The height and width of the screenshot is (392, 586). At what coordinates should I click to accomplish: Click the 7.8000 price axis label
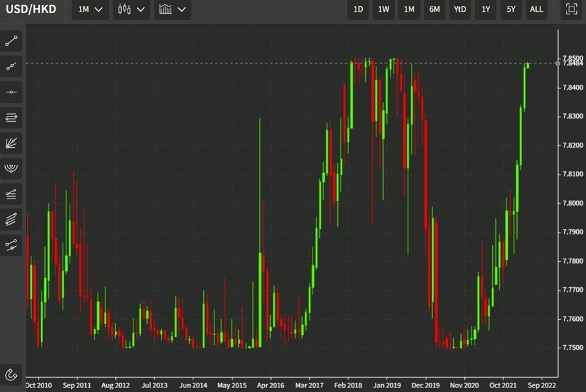coord(572,203)
